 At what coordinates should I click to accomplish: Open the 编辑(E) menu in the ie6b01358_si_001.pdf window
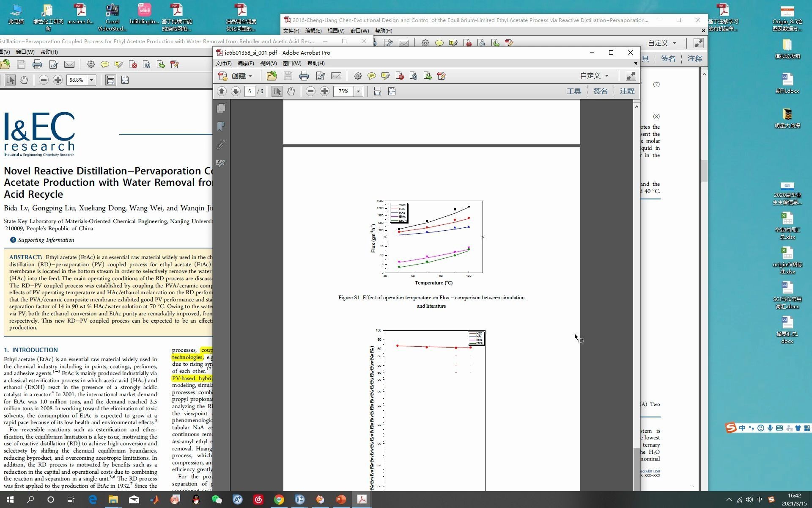(245, 63)
